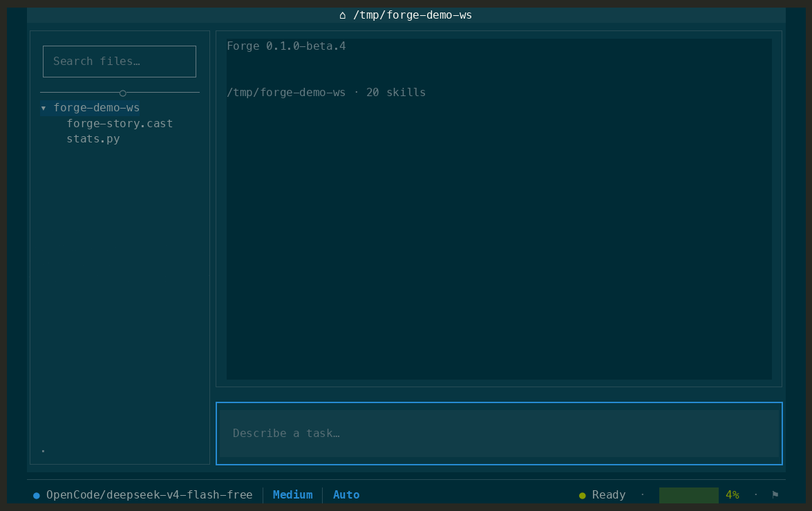Click the Ready status text

coord(609,495)
